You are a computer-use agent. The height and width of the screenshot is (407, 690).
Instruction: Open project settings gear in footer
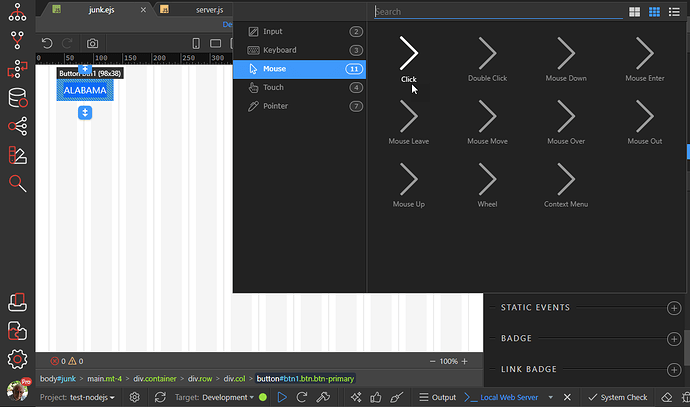pyautogui.click(x=135, y=397)
